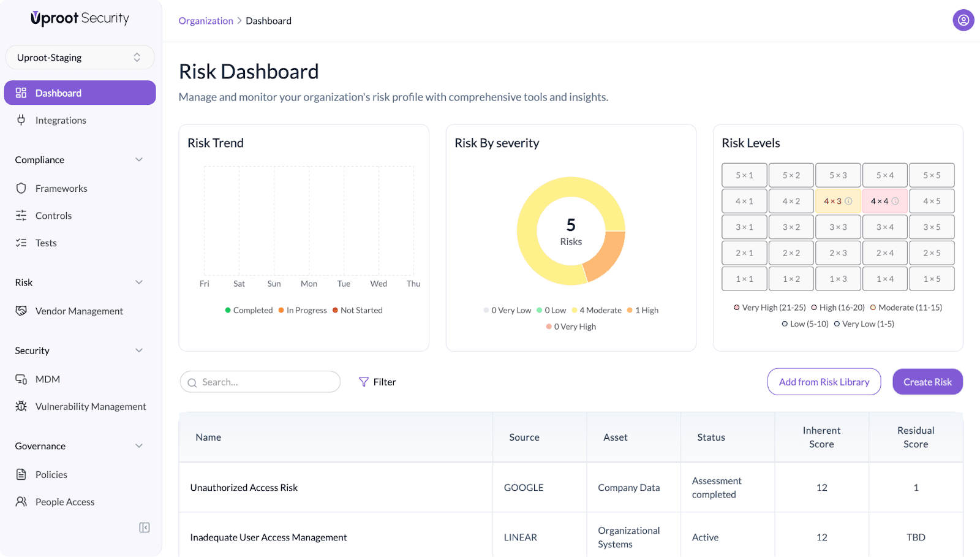Open Vendor Management in the sidebar

tap(79, 311)
